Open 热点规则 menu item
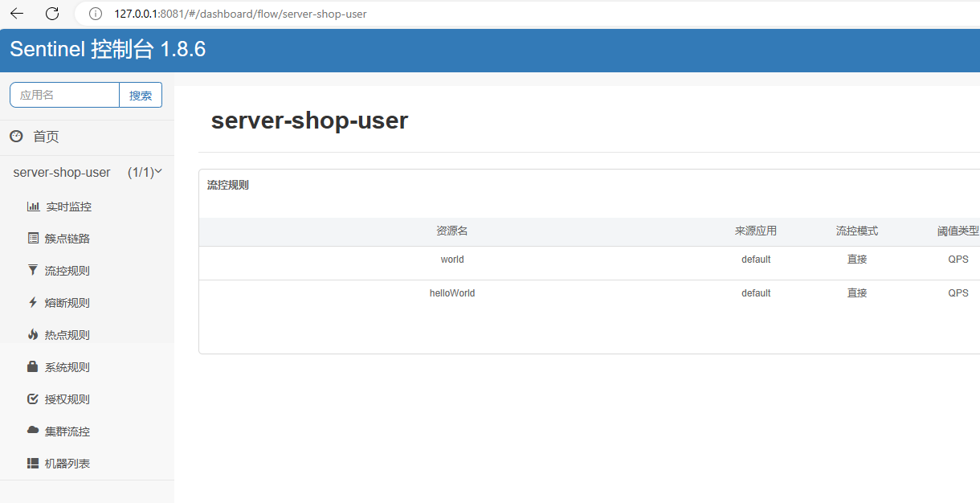 pyautogui.click(x=67, y=335)
